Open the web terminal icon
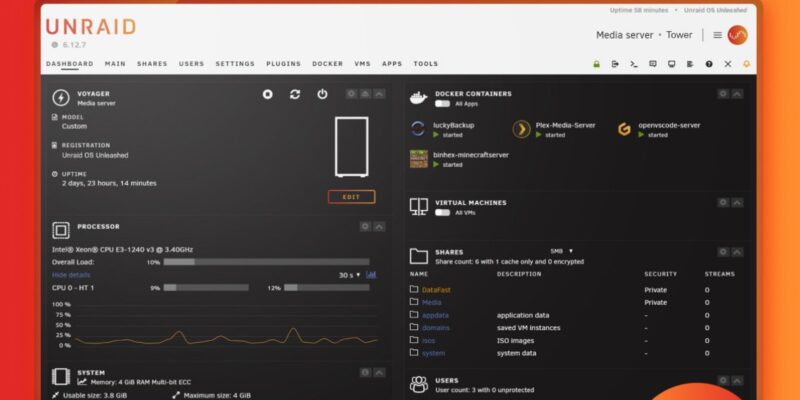The width and height of the screenshot is (800, 400). [x=634, y=64]
